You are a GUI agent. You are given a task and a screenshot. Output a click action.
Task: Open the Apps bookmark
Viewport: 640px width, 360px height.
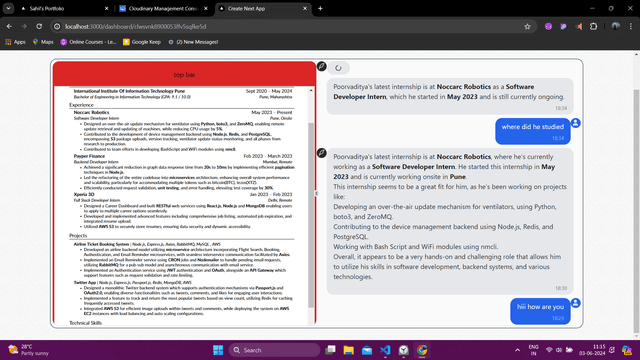[x=15, y=42]
